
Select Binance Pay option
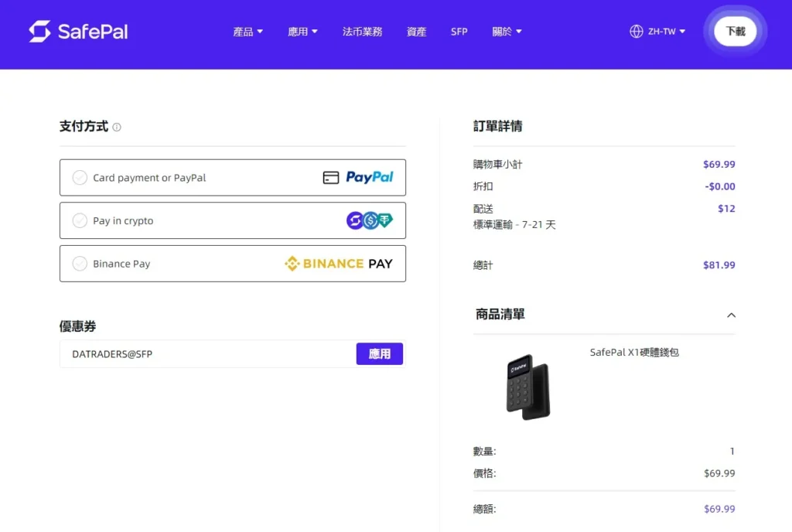(232, 264)
